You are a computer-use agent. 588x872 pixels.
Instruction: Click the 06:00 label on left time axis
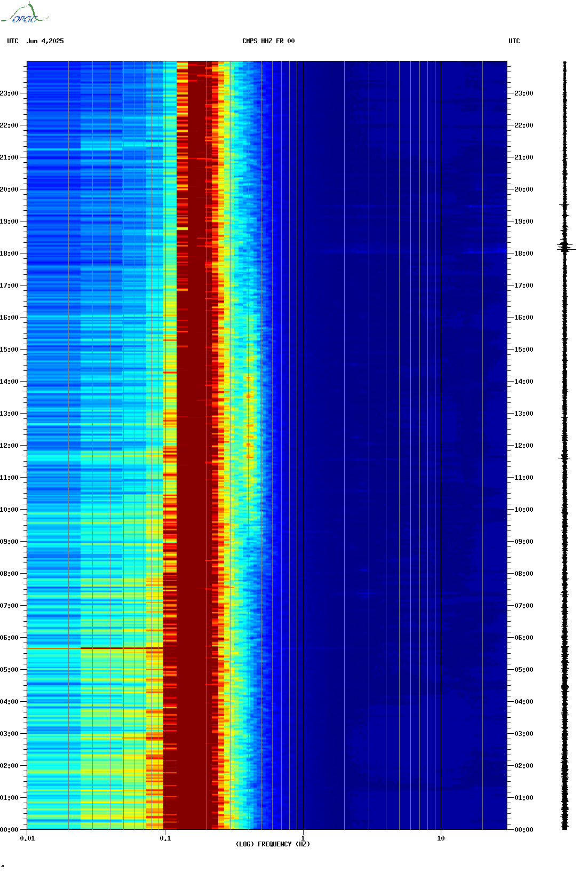tap(10, 638)
